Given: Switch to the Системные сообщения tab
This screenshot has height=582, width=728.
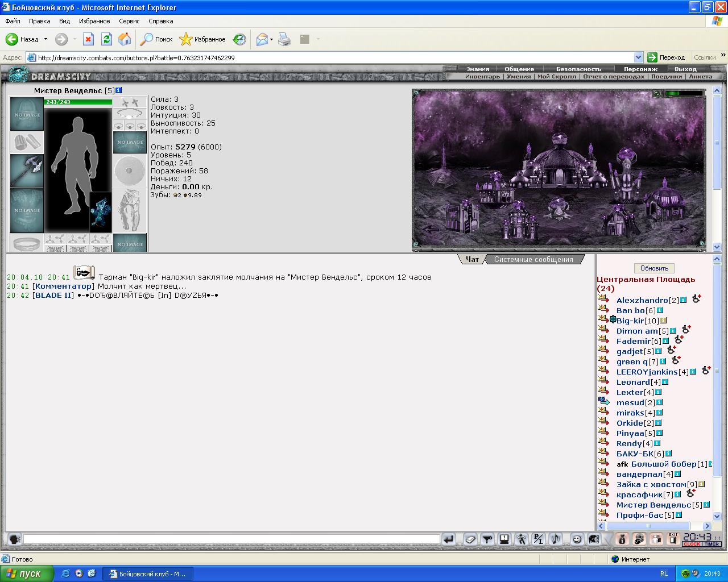Looking at the screenshot, I should [x=533, y=259].
